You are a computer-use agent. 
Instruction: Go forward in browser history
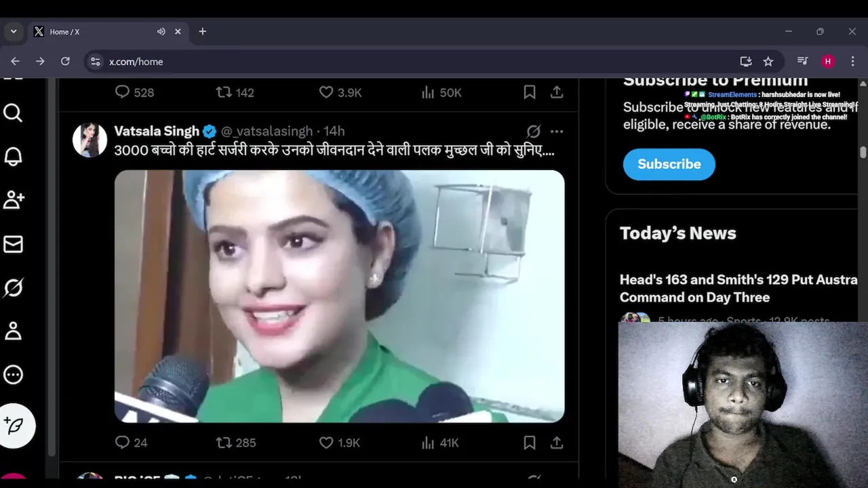[40, 61]
